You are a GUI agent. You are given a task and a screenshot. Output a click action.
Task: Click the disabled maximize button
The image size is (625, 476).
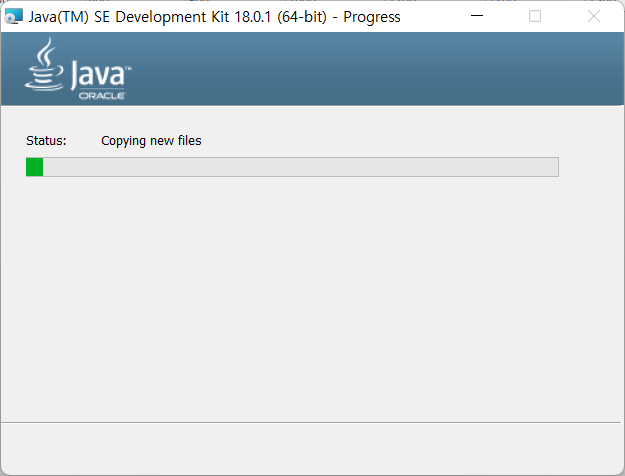(x=535, y=16)
